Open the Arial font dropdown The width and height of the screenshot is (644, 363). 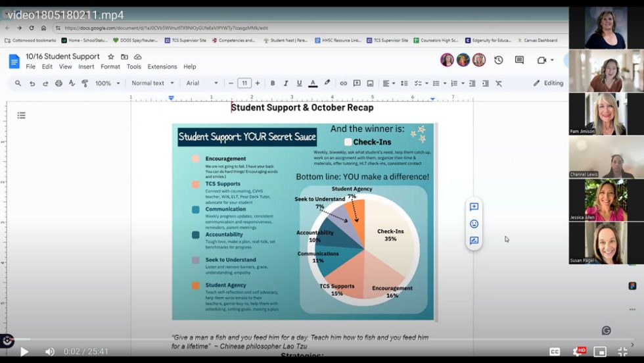click(201, 84)
